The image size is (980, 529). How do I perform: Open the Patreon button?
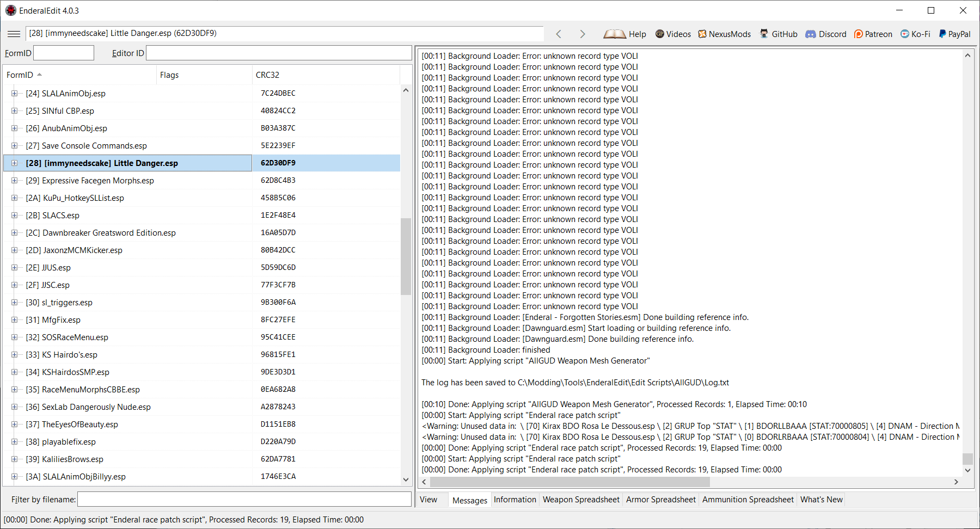click(x=873, y=34)
